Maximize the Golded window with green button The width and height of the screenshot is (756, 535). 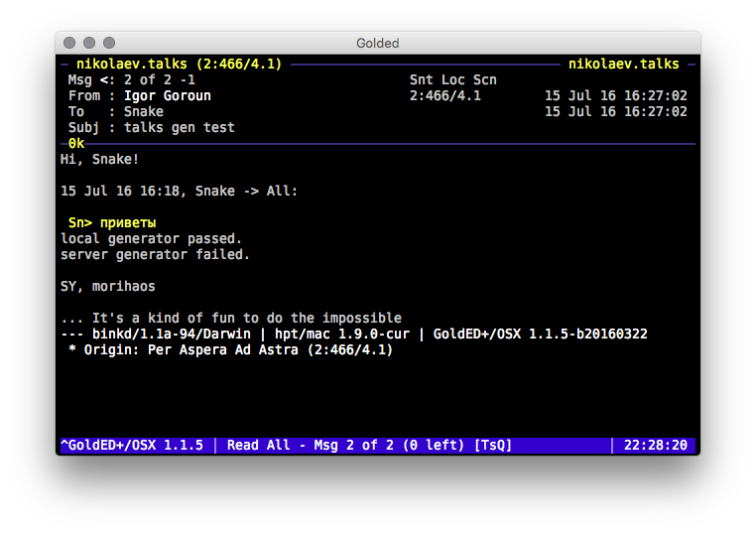(109, 44)
